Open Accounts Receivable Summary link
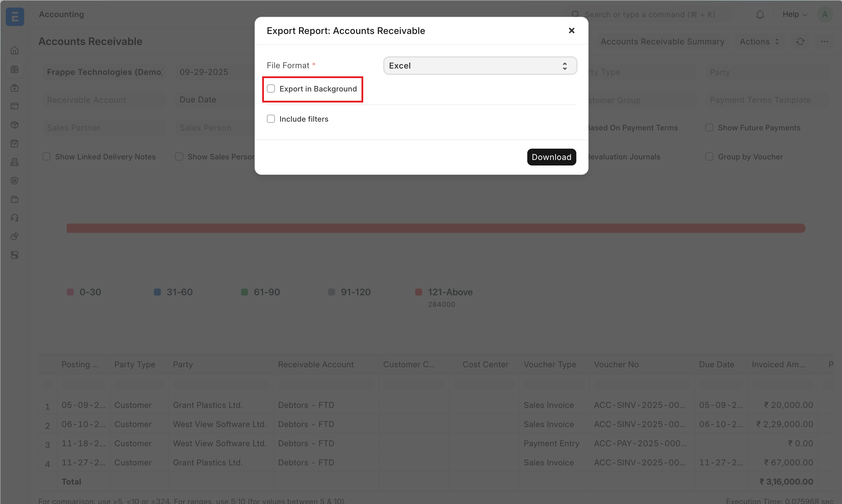The image size is (842, 504). pos(662,42)
